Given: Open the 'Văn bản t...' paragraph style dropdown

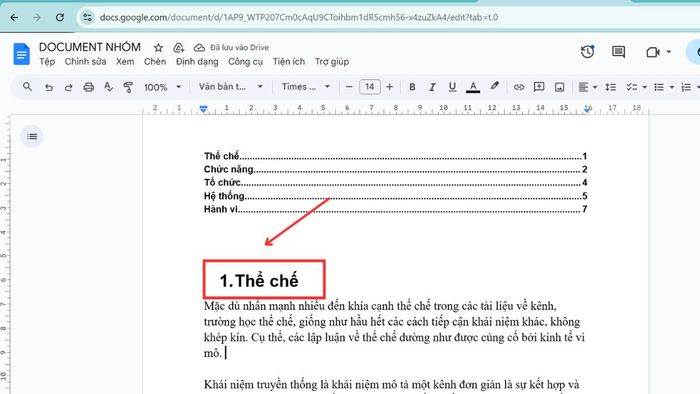Looking at the screenshot, I should point(230,87).
